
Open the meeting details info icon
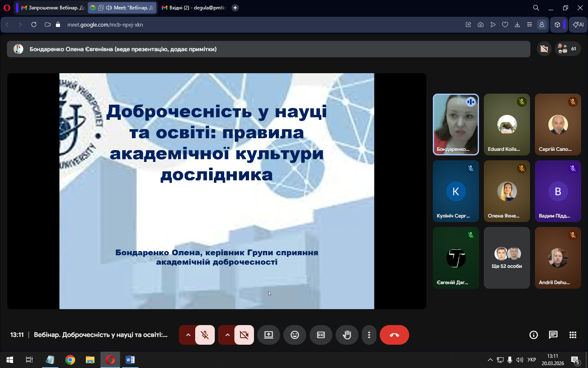pos(533,335)
